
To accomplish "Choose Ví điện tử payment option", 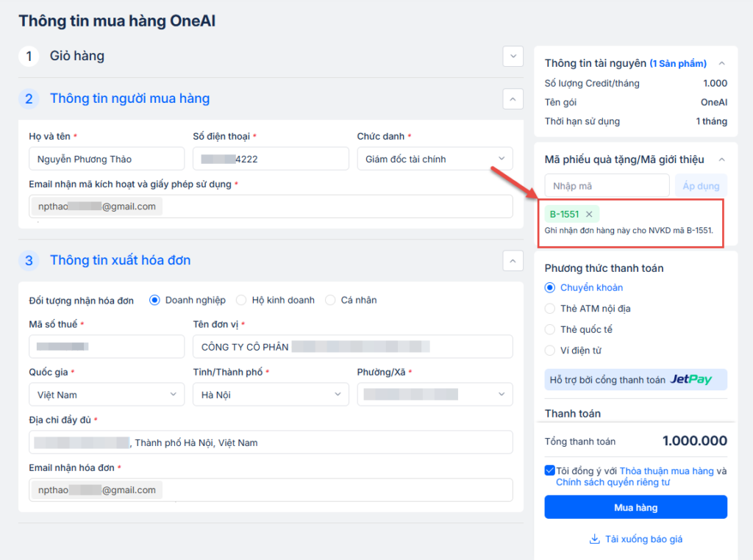I will tap(550, 351).
